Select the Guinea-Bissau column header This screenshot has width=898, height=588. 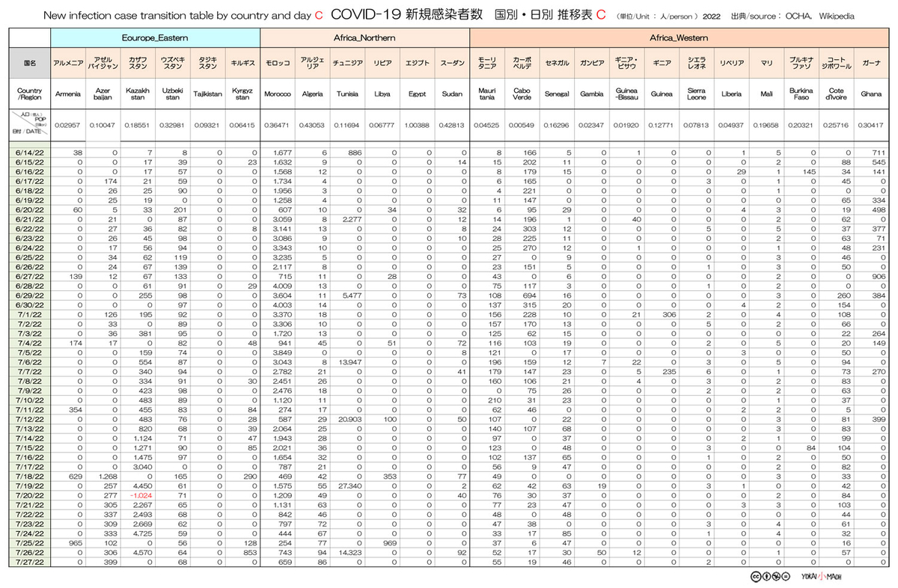(626, 95)
